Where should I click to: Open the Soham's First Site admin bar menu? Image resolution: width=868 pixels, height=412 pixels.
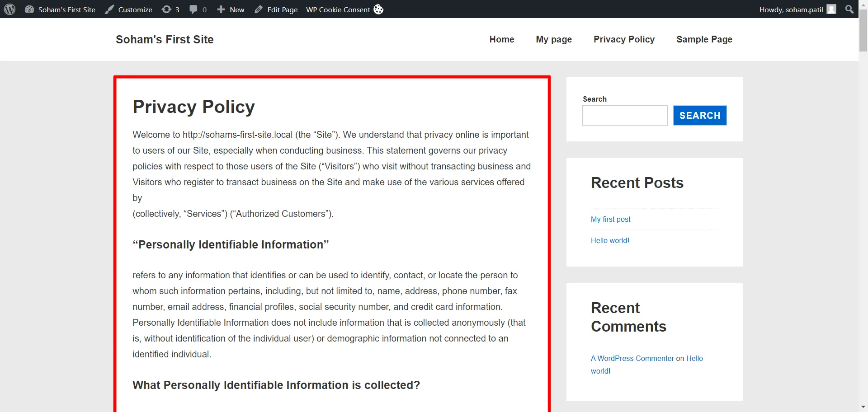pos(66,9)
